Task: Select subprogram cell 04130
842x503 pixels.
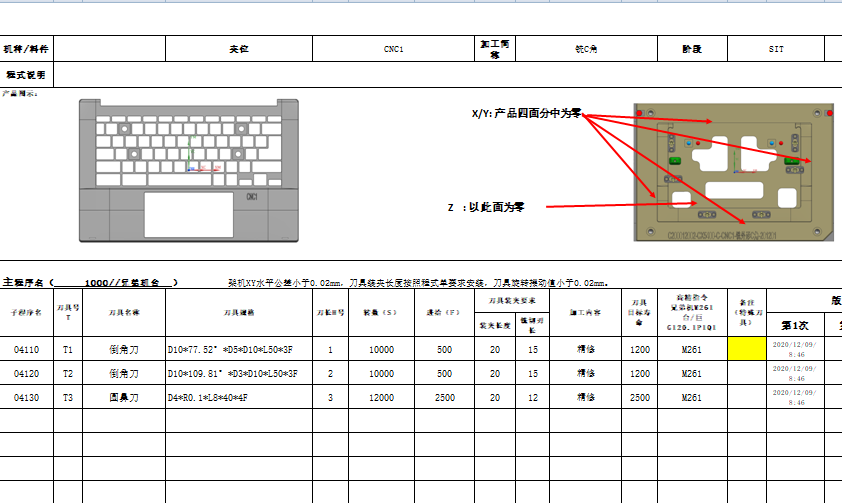Action: [26, 397]
